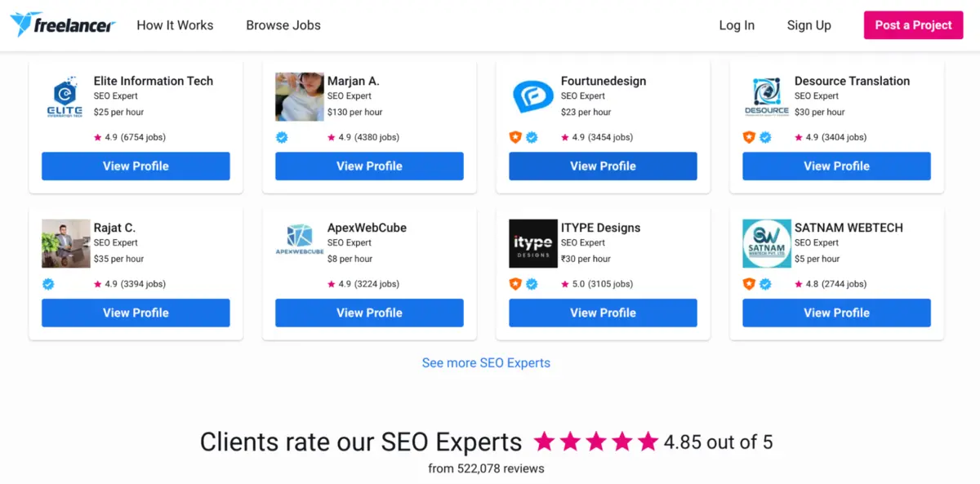The width and height of the screenshot is (980, 484).
Task: Click the orange shield badge on Fourtunedesign's card
Action: coord(515,137)
